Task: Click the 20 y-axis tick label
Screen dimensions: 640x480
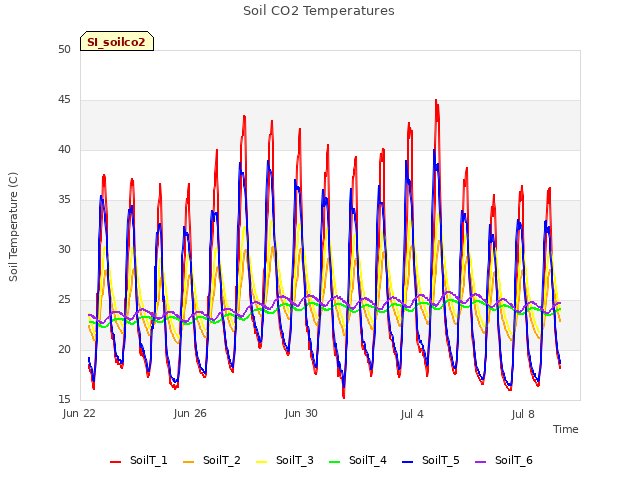Action: [64, 349]
